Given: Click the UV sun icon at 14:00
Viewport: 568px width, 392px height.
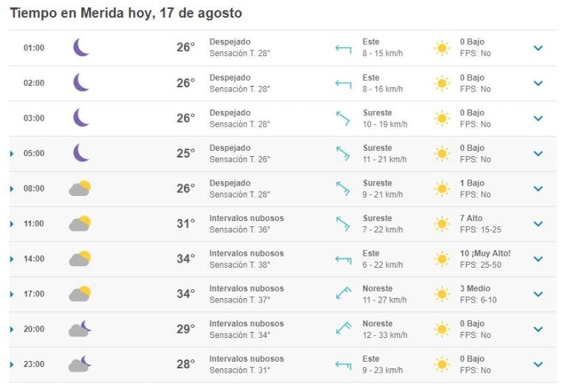Looking at the screenshot, I should pyautogui.click(x=442, y=259).
